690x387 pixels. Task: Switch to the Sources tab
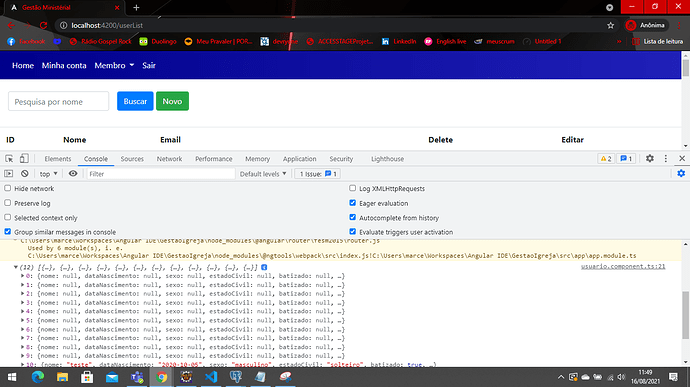point(132,159)
